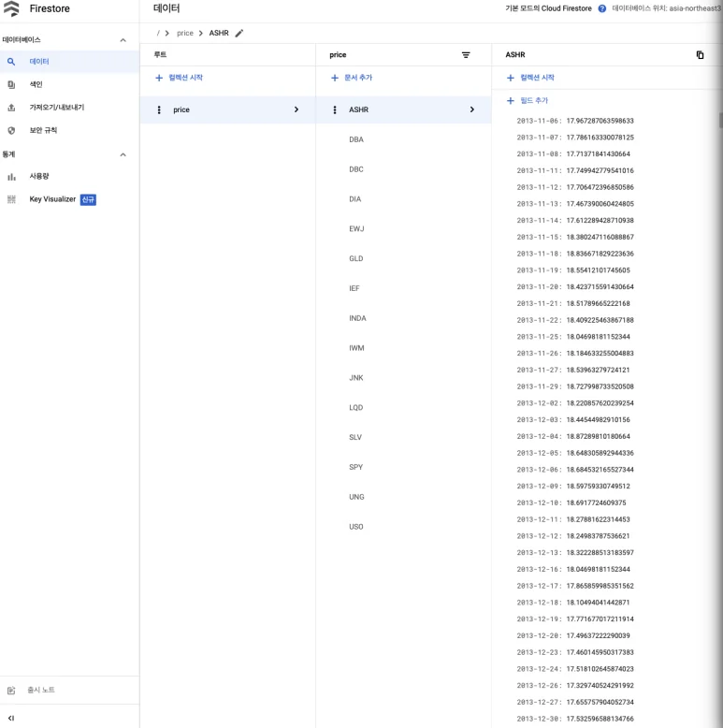Screen dimensions: 723x728
Task: Collapse the 데이터베이스 section
Action: (123, 40)
